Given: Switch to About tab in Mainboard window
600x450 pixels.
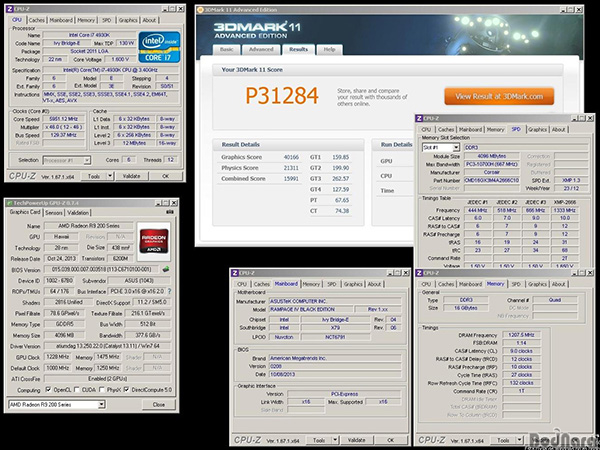Looking at the screenshot, I should pos(374,284).
